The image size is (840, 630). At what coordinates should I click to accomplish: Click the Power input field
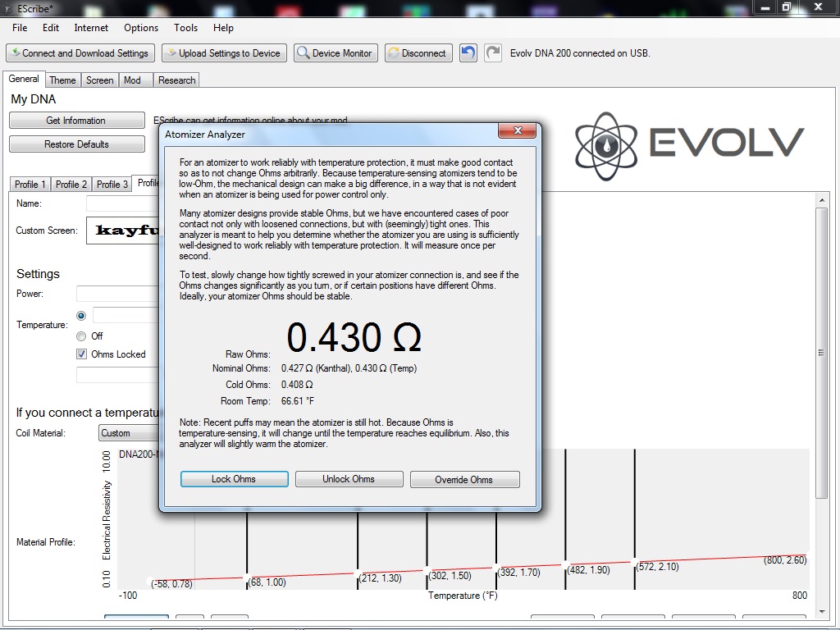pos(118,294)
